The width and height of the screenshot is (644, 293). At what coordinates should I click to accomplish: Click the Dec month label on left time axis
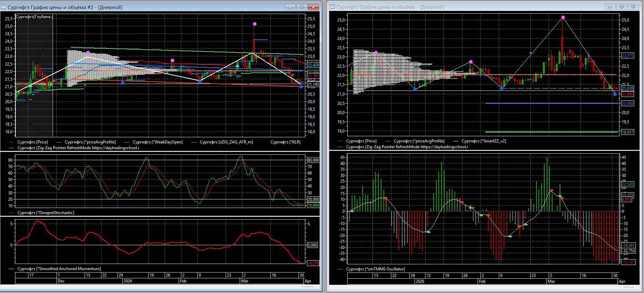click(x=61, y=281)
